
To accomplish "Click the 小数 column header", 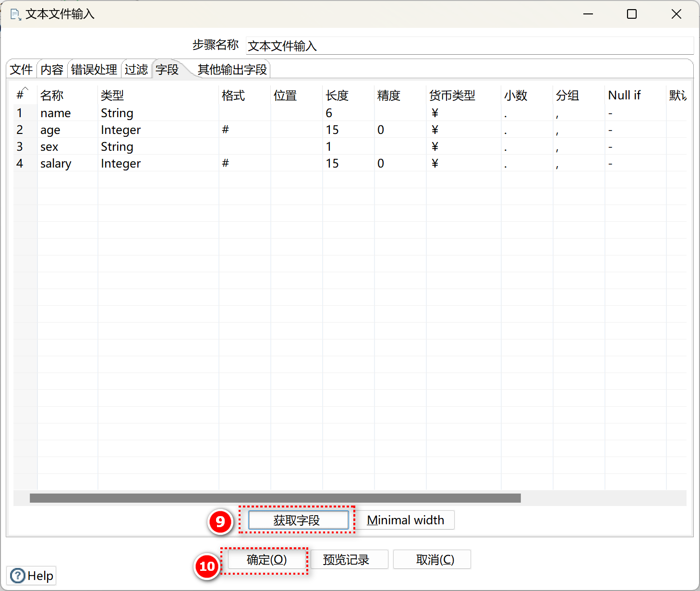I will 527,95.
